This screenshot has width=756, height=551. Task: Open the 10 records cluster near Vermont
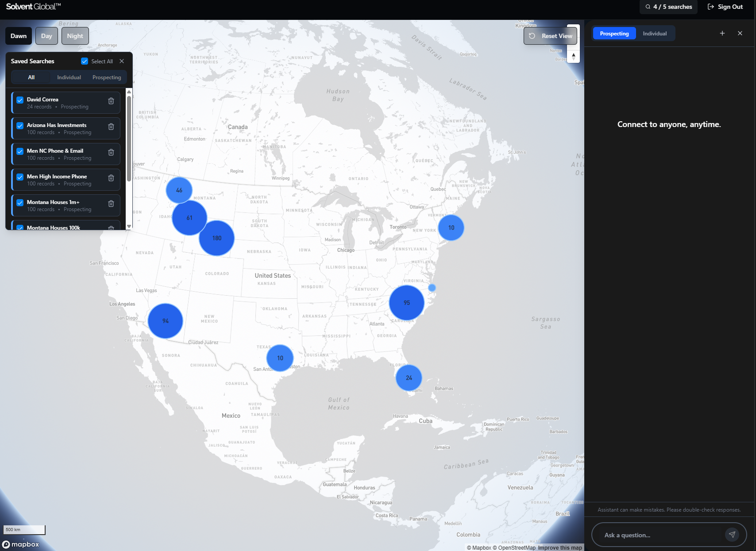tap(451, 228)
